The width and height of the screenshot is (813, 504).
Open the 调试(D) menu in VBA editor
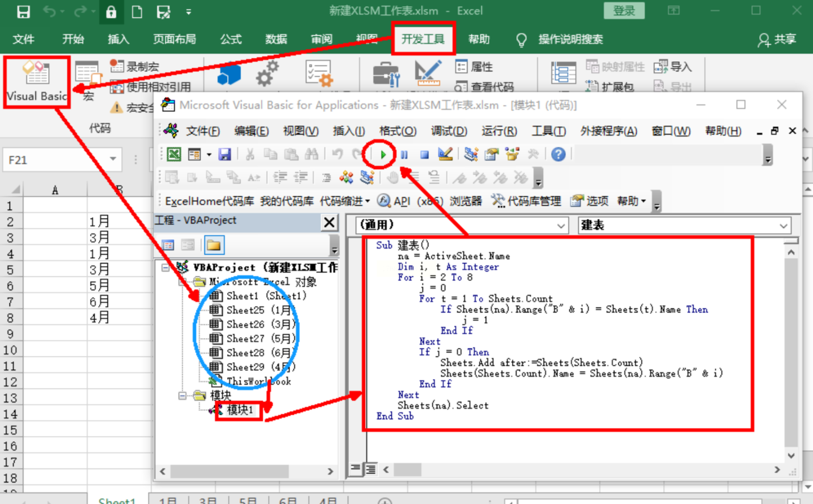pyautogui.click(x=449, y=131)
